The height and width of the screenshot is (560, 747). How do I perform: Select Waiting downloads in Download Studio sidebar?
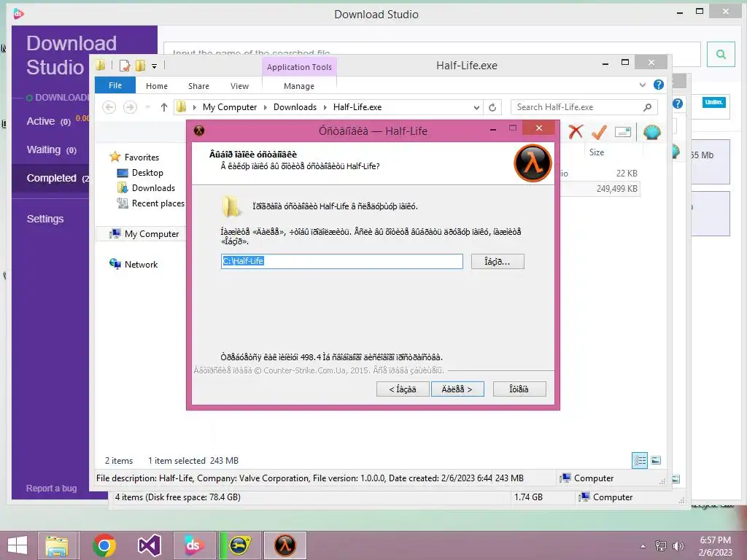coord(52,150)
